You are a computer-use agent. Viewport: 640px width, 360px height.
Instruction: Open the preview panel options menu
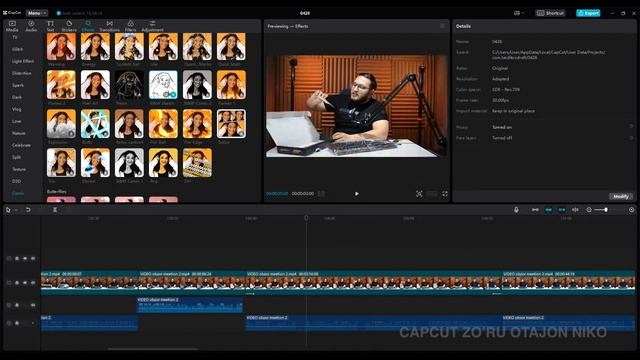tap(442, 26)
